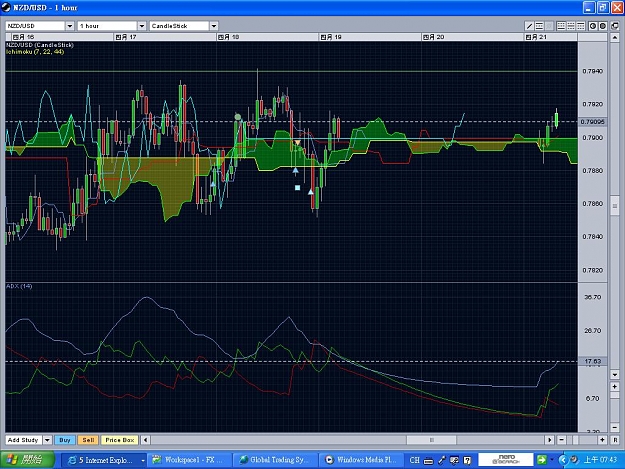Click the up arrow on the price scale
The image size is (625, 469).
pos(614,38)
